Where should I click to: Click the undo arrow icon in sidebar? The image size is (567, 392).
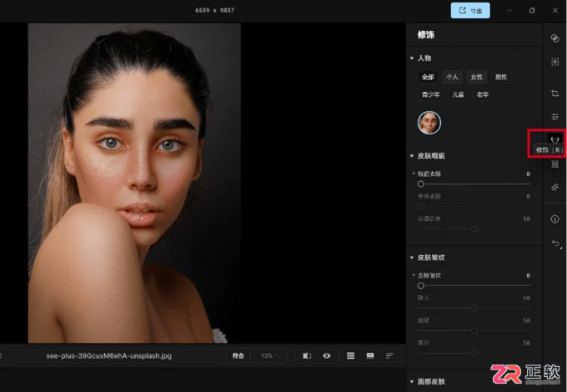[x=555, y=243]
